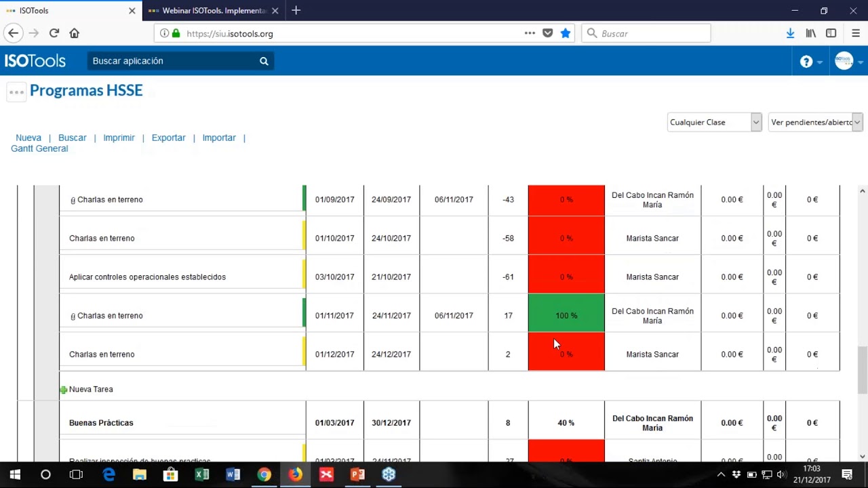Select Aplicar controles operacionales establecidos task

tap(147, 277)
